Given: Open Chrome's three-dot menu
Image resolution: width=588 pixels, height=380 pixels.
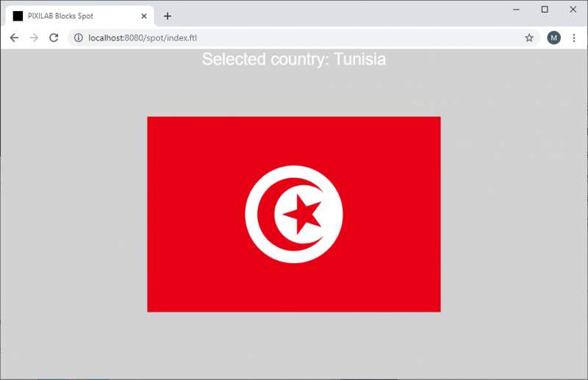Looking at the screenshot, I should coord(574,38).
